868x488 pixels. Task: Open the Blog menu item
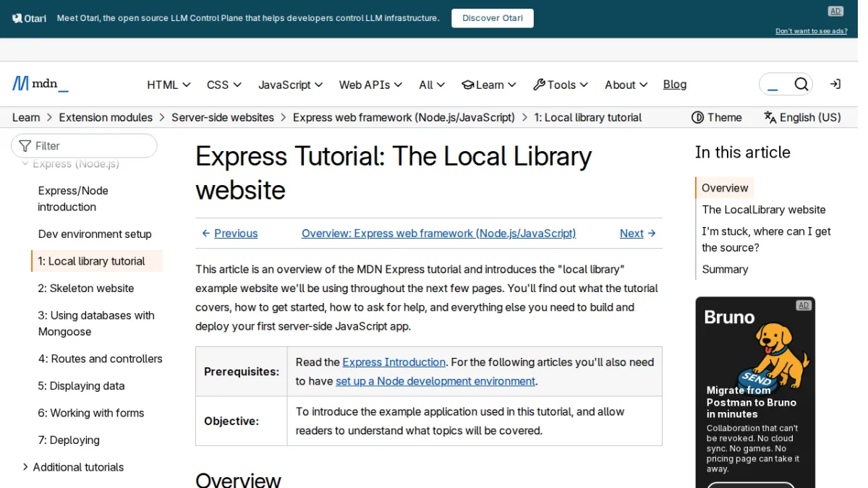tap(675, 85)
